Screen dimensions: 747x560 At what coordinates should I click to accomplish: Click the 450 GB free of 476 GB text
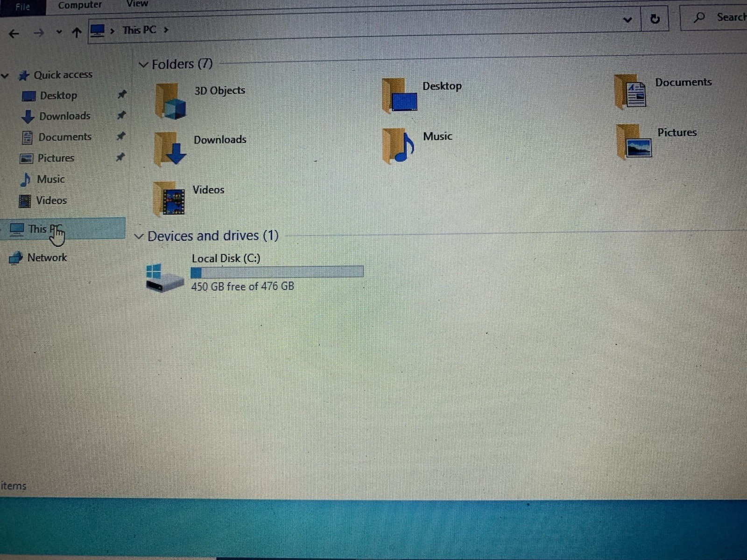pos(242,286)
